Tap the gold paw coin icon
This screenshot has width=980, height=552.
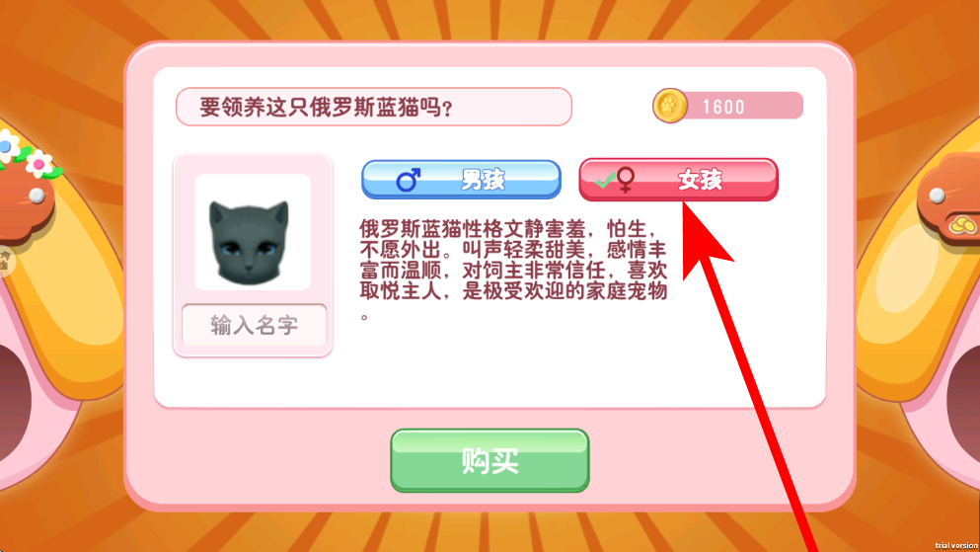669,106
